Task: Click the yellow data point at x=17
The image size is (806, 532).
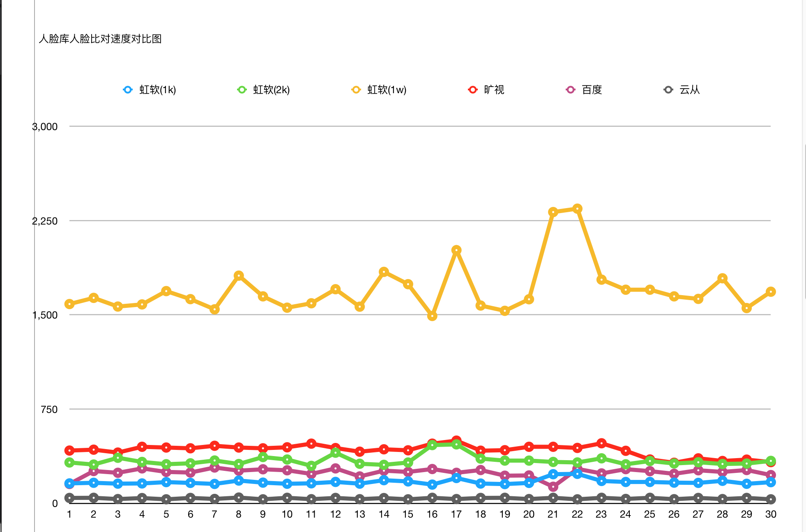Action: [x=456, y=250]
